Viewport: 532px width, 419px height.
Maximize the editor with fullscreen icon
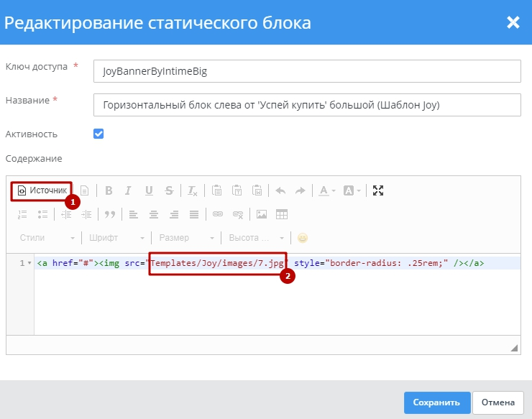pos(378,190)
